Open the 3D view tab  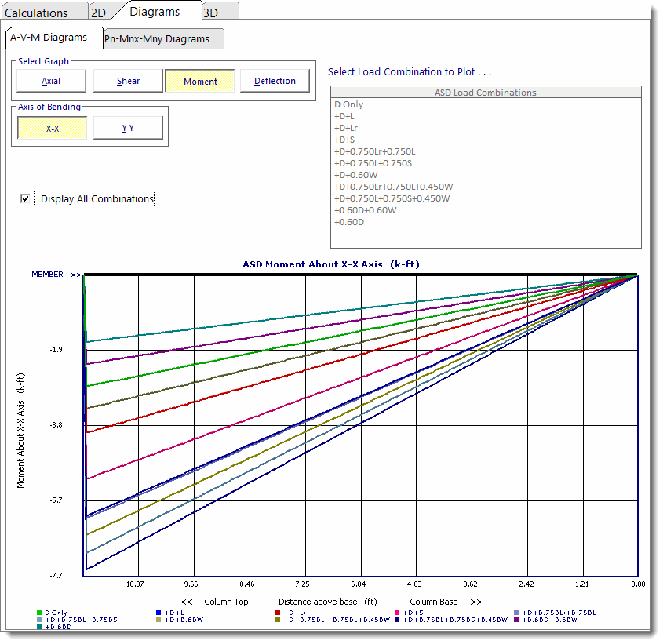(x=211, y=13)
